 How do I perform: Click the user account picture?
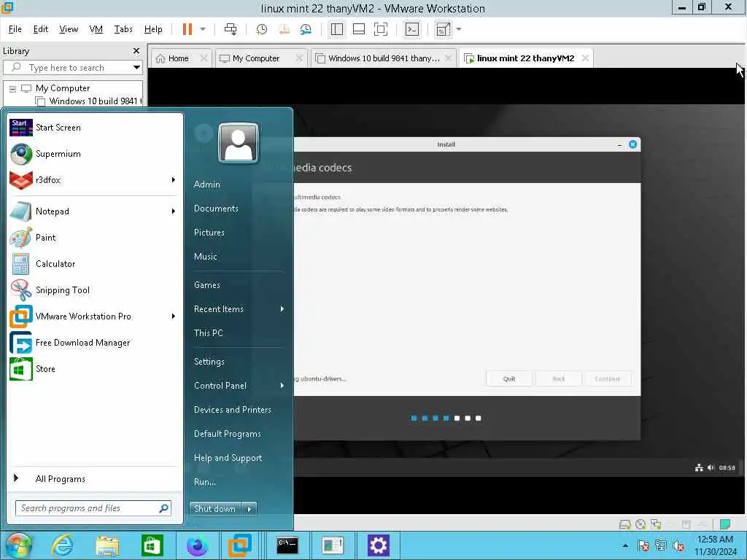pos(239,143)
